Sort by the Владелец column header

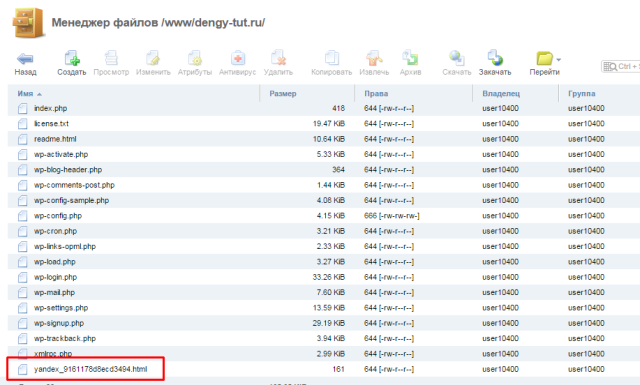click(x=501, y=93)
